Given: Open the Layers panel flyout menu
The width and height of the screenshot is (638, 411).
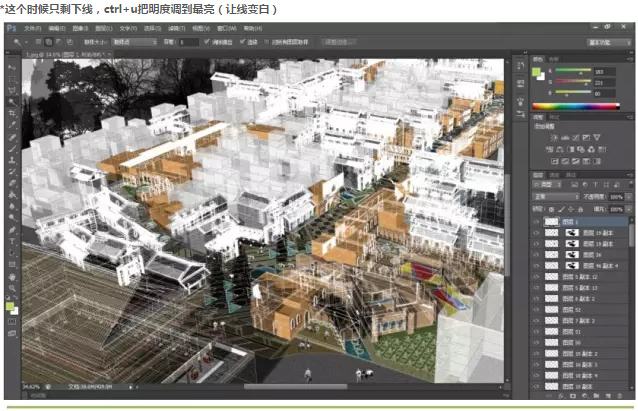Looking at the screenshot, I should tap(629, 175).
